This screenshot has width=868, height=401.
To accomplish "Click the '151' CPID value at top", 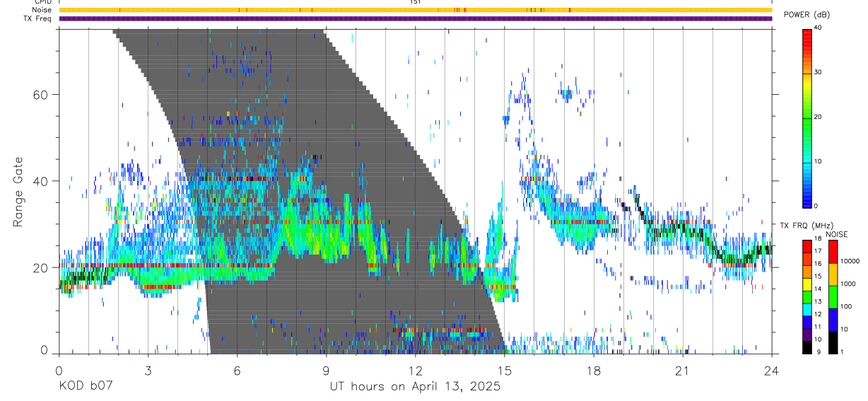I will 415,2.
